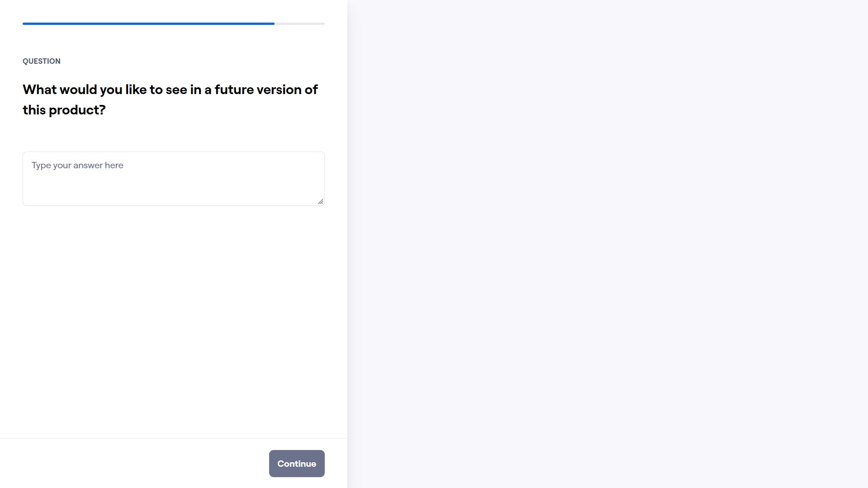This screenshot has height=488, width=868.
Task: Click the word 'Continue' on the gray button
Action: (297, 464)
